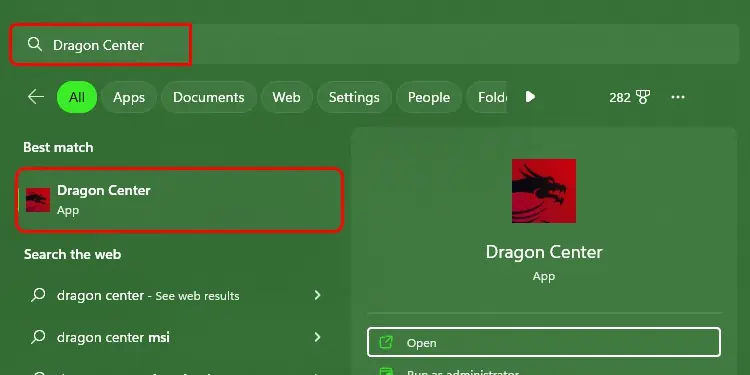Select the 'dragon center msi' suggestion

[176, 338]
